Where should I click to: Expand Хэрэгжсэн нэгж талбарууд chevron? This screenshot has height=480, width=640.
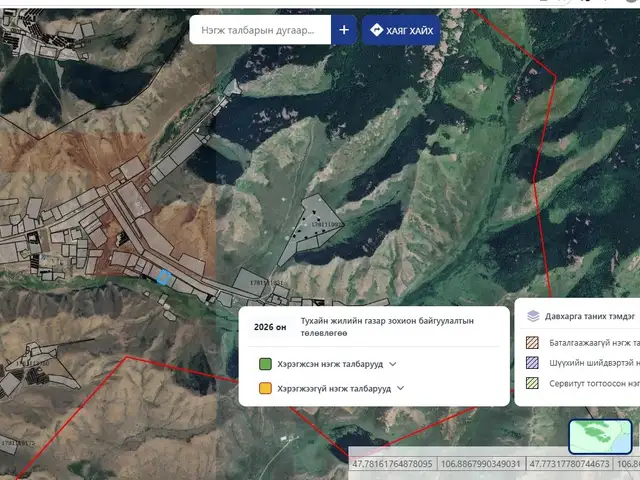[393, 364]
